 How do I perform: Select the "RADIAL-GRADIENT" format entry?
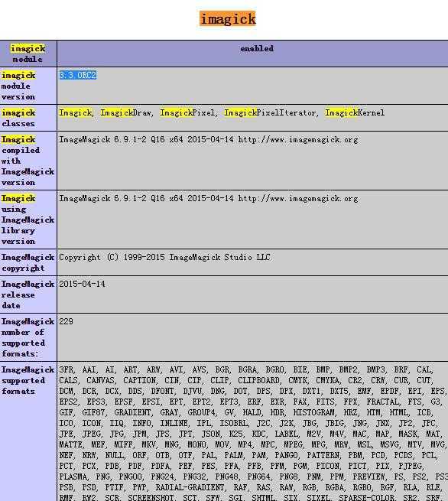[190, 487]
